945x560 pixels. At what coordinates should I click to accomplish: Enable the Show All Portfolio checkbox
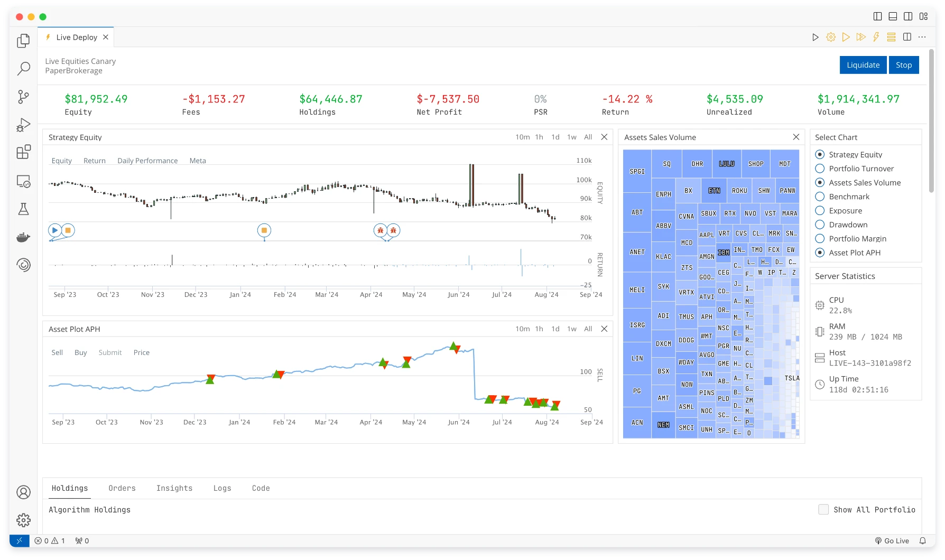pyautogui.click(x=823, y=509)
